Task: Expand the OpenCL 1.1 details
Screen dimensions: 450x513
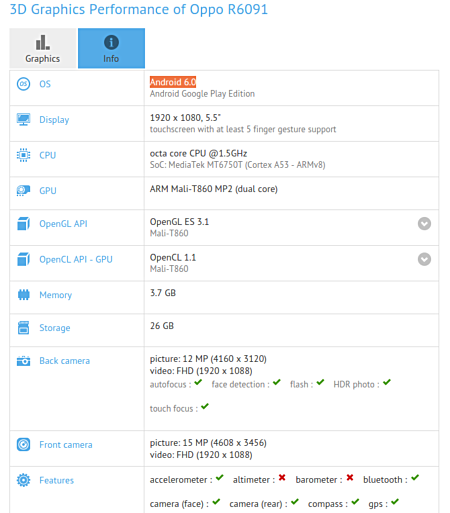Action: pyautogui.click(x=424, y=259)
